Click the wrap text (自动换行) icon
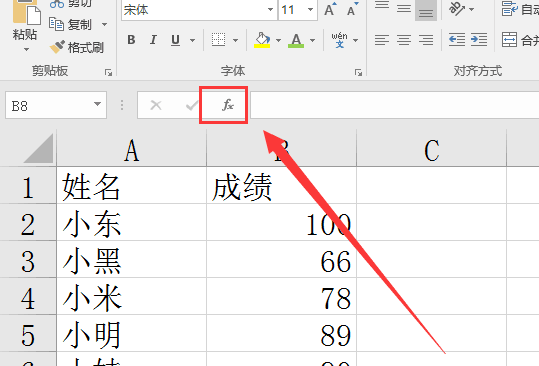Viewport: 539px width, 366px height. 509,9
